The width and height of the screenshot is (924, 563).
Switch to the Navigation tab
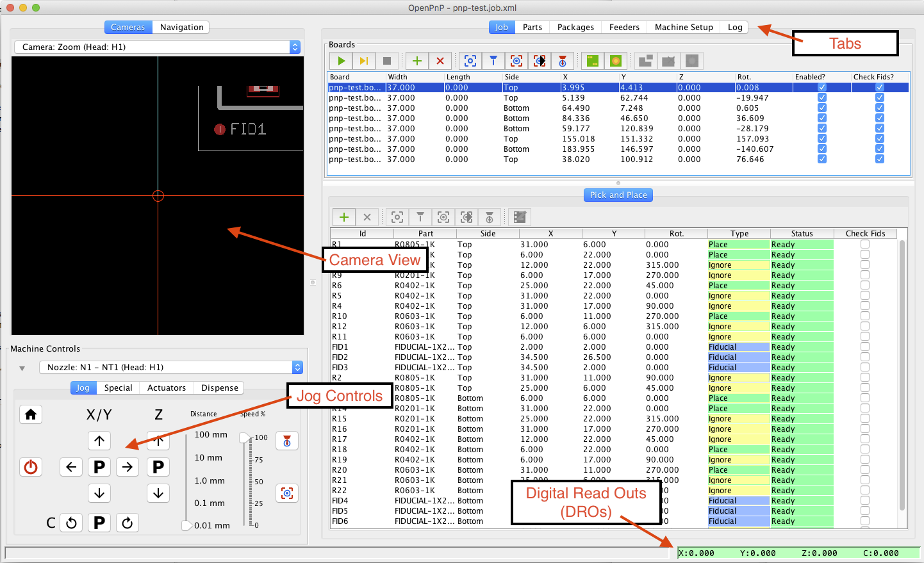click(x=182, y=28)
